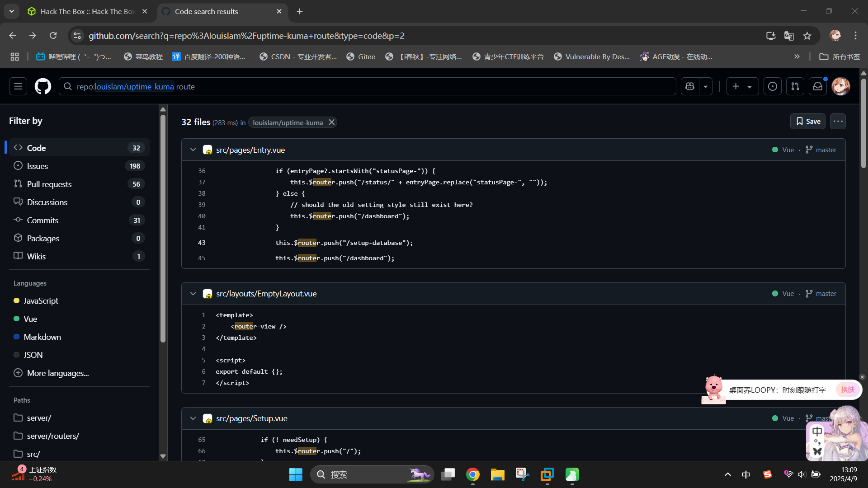Select the Wikis filter

(x=79, y=256)
